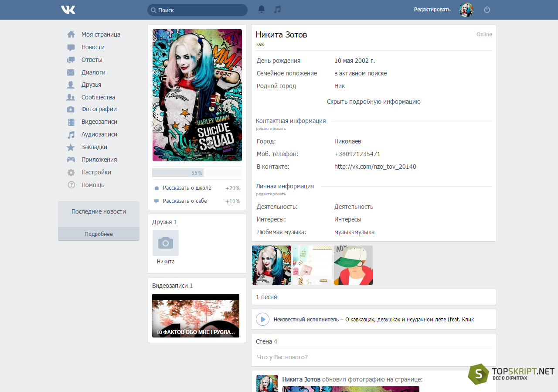Click the news icon beside Новости

click(71, 47)
